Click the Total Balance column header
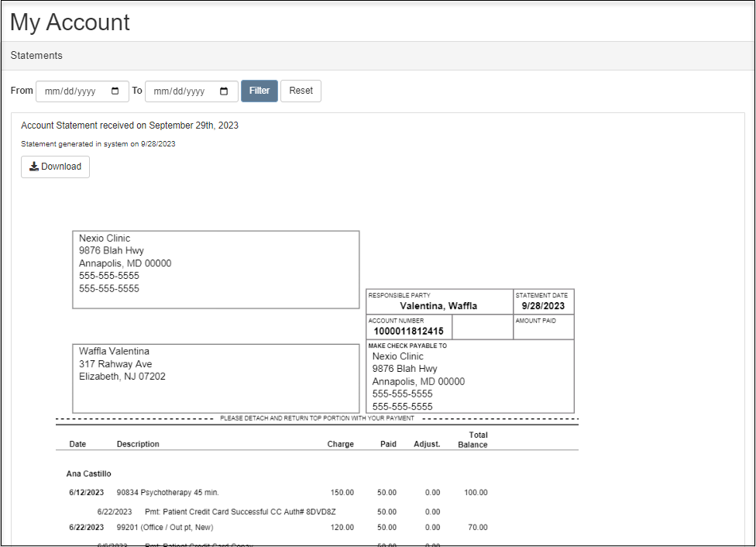The height and width of the screenshot is (547, 756). [472, 440]
